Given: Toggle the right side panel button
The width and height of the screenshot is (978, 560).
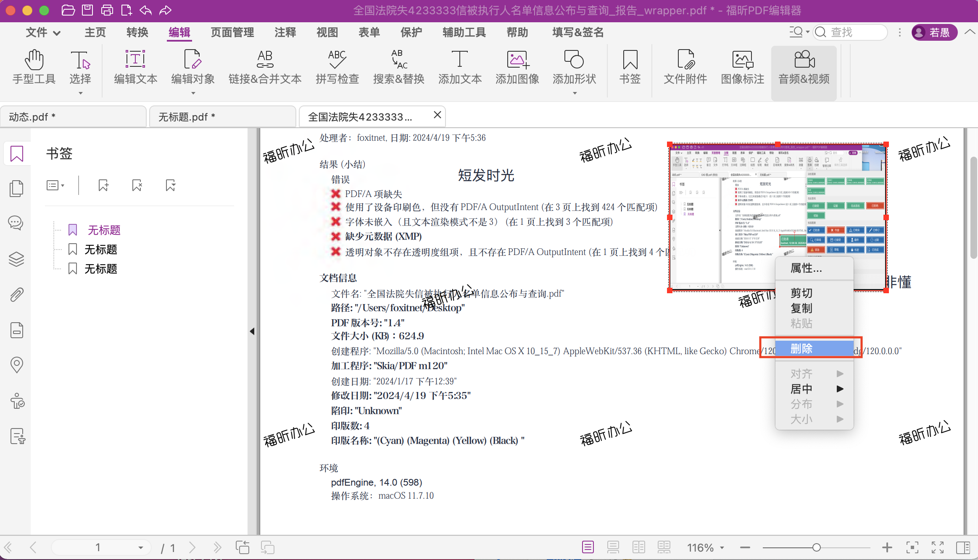Looking at the screenshot, I should 962,547.
